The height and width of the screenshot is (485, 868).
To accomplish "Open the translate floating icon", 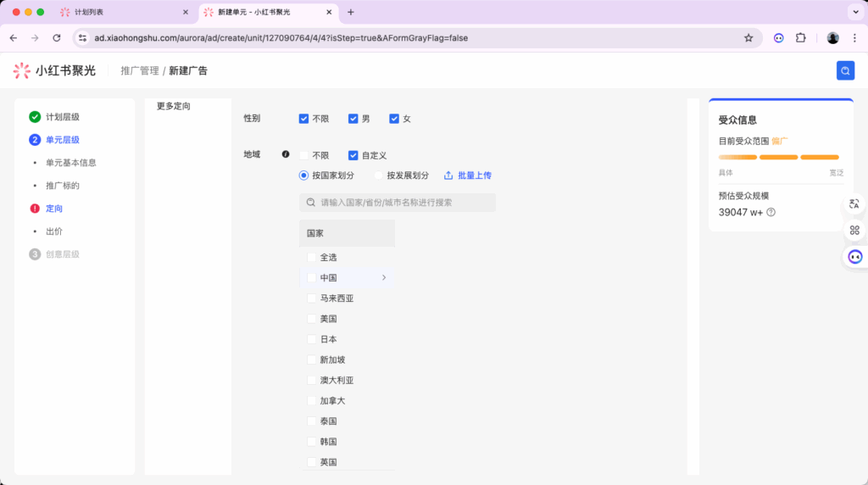I will pos(854,203).
